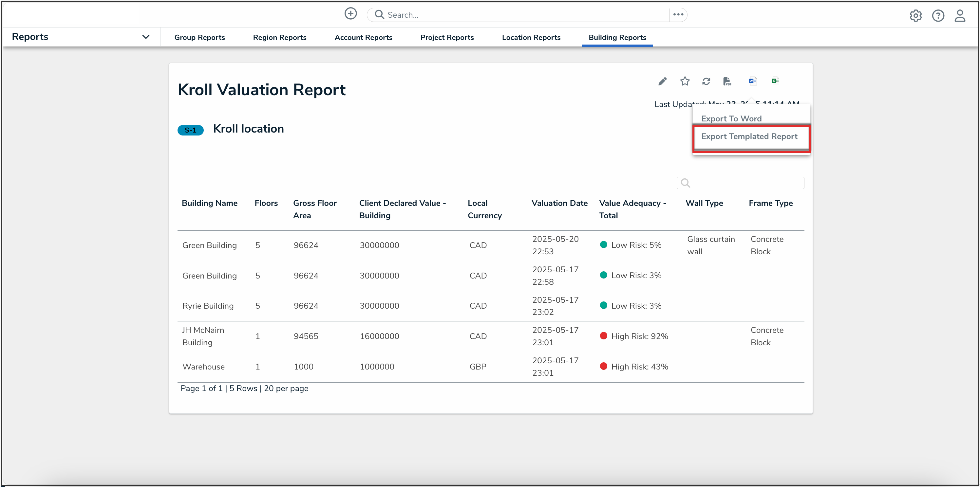Export report as PDF icon

[727, 81]
